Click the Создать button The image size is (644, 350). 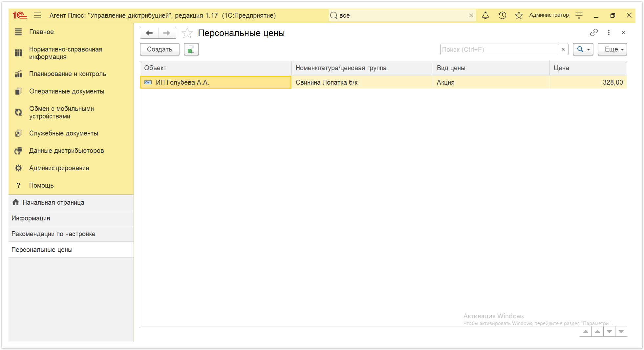click(x=160, y=49)
